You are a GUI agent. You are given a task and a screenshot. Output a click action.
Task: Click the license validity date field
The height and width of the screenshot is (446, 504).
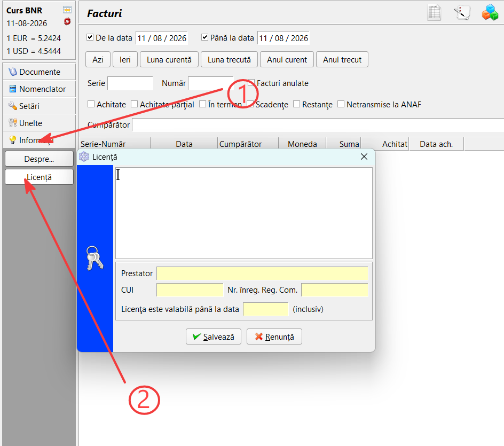[266, 309]
